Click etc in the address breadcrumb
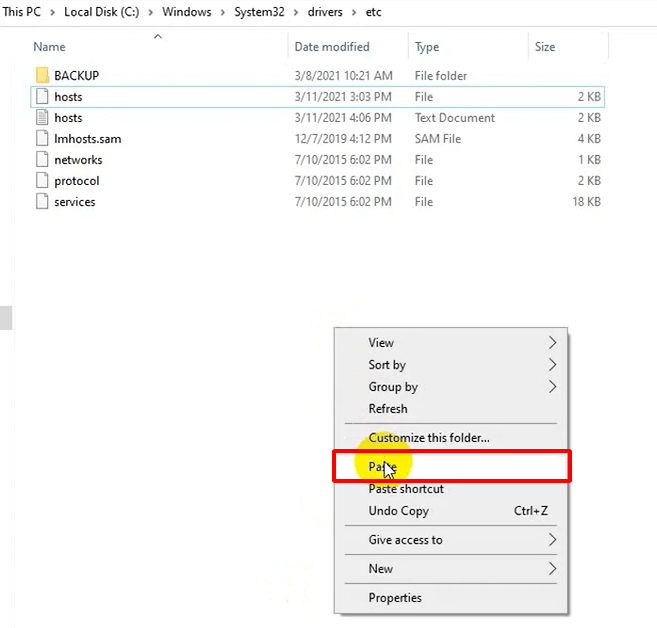 [373, 12]
